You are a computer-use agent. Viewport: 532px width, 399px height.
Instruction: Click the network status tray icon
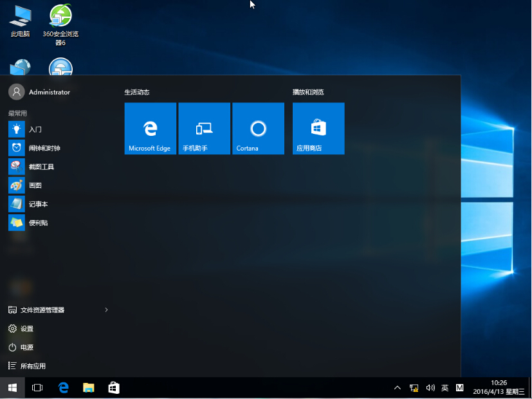click(x=414, y=387)
